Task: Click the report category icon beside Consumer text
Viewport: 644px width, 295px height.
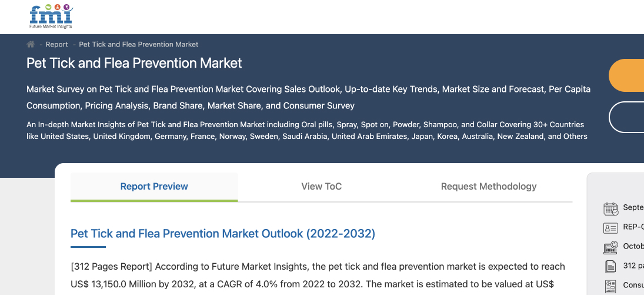Action: [x=610, y=286]
